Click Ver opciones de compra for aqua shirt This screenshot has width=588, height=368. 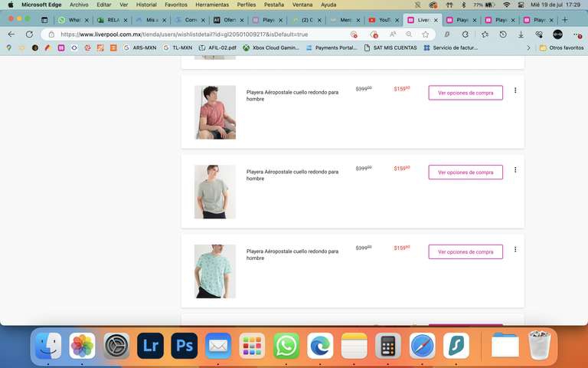tap(465, 252)
